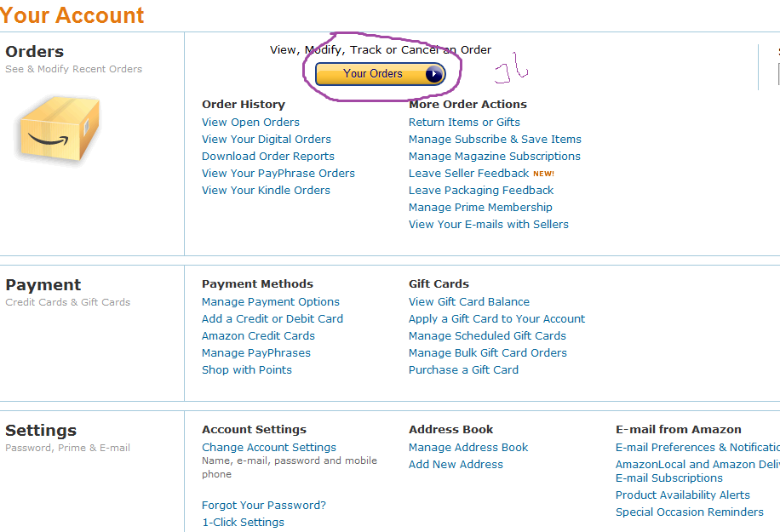The width and height of the screenshot is (780, 532).
Task: Open Change Account Settings
Action: [269, 448]
